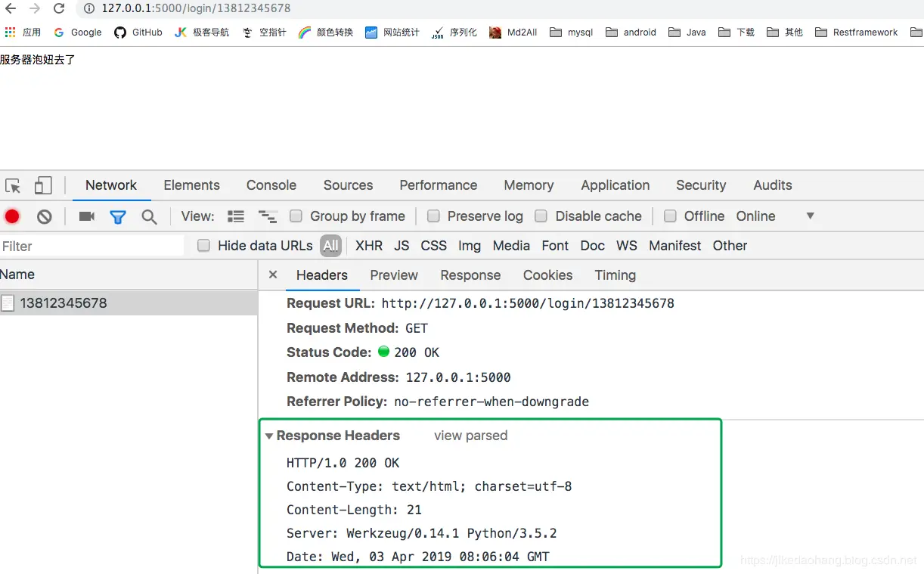Filter requests by Doc
Image resolution: width=924 pixels, height=574 pixels.
[593, 246]
